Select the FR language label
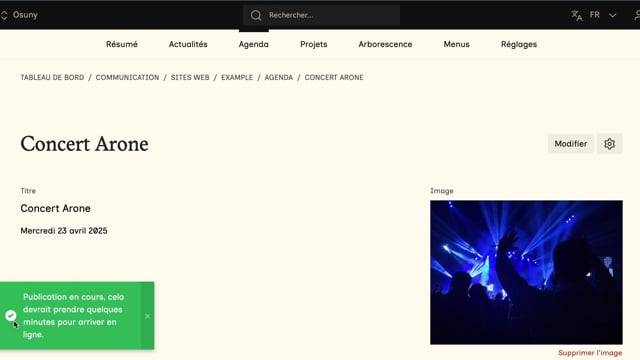Image resolution: width=640 pixels, height=360 pixels. click(x=595, y=15)
